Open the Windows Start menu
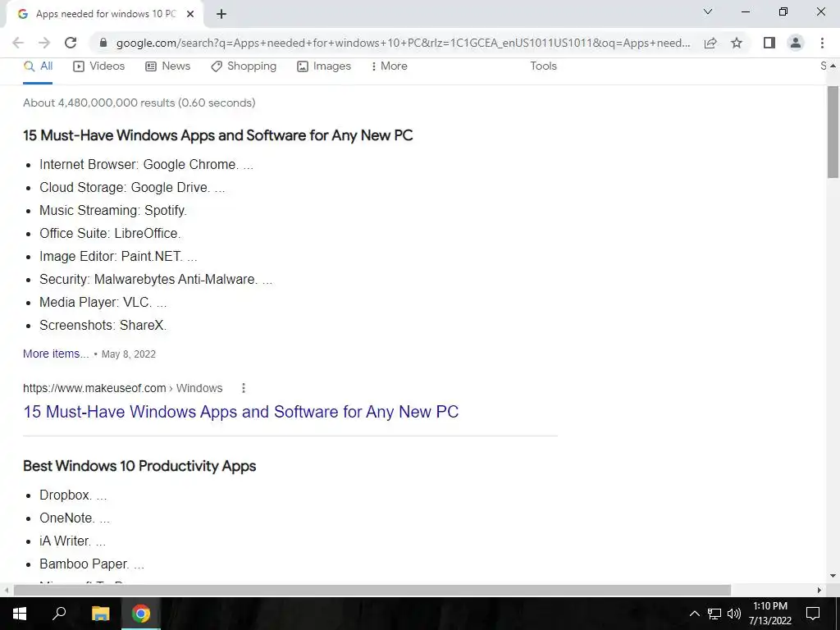Viewport: 840px width, 630px height. point(20,614)
